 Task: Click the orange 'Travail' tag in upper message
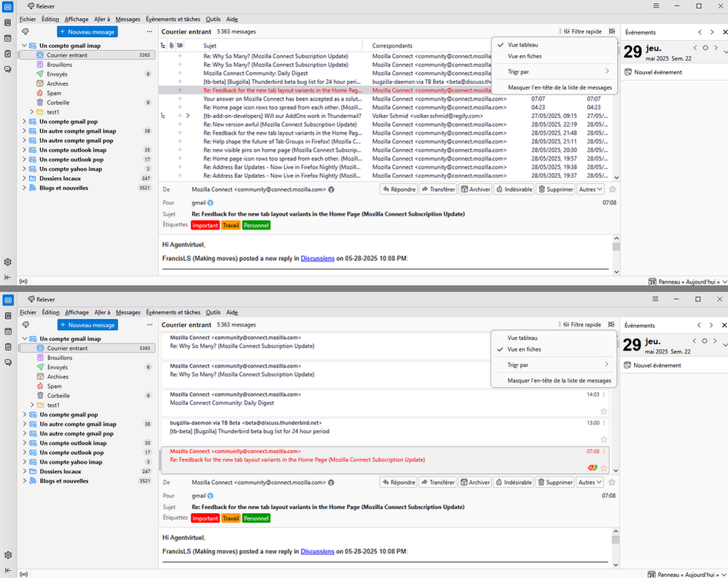[x=230, y=225]
